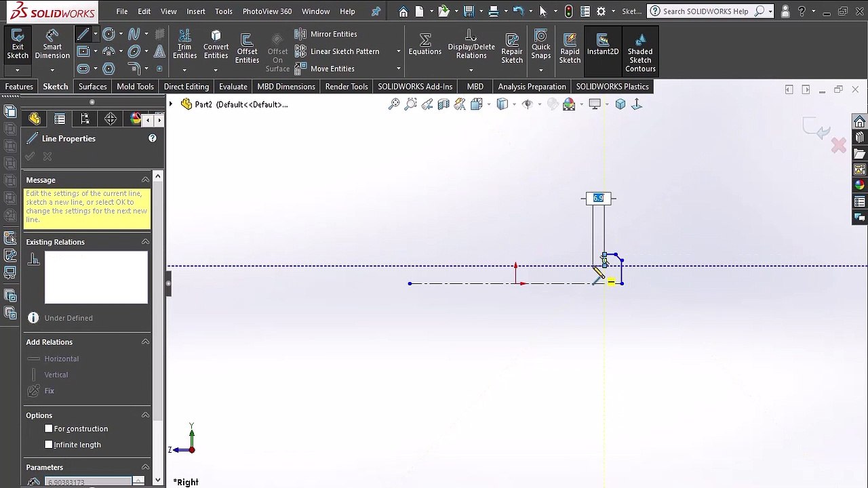Open the Tools menu

[x=224, y=12]
